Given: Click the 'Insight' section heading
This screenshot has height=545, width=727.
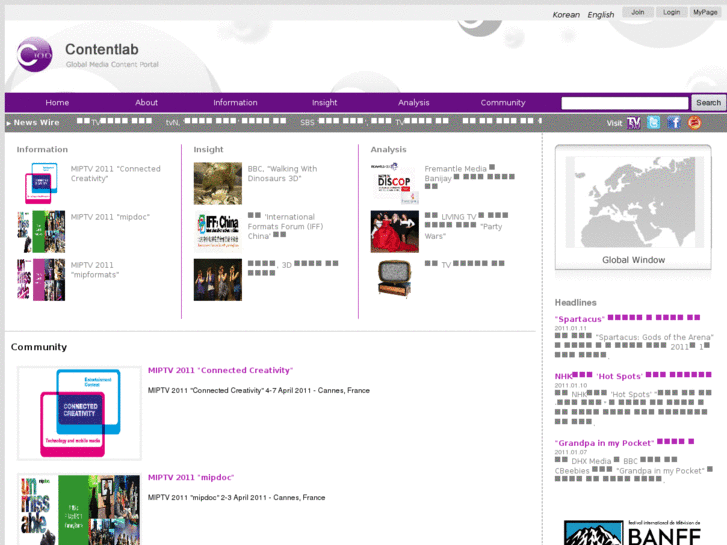Looking at the screenshot, I should pyautogui.click(x=208, y=149).
